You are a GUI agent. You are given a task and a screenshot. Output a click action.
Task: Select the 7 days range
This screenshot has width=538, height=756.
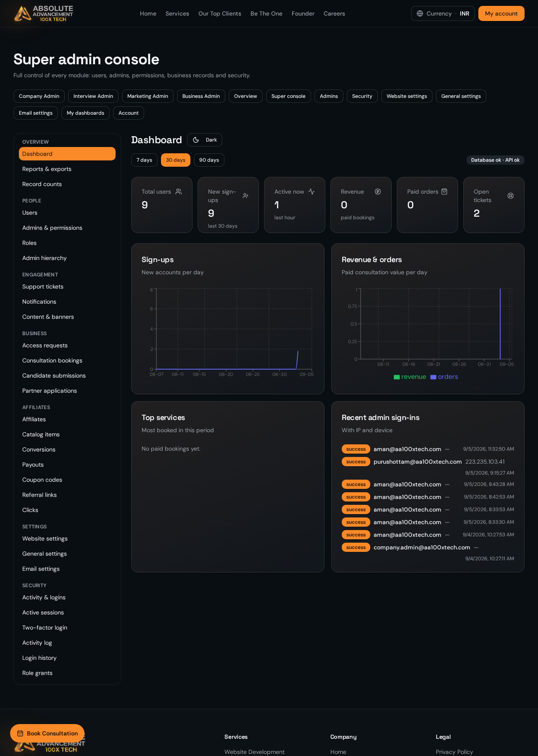[144, 160]
